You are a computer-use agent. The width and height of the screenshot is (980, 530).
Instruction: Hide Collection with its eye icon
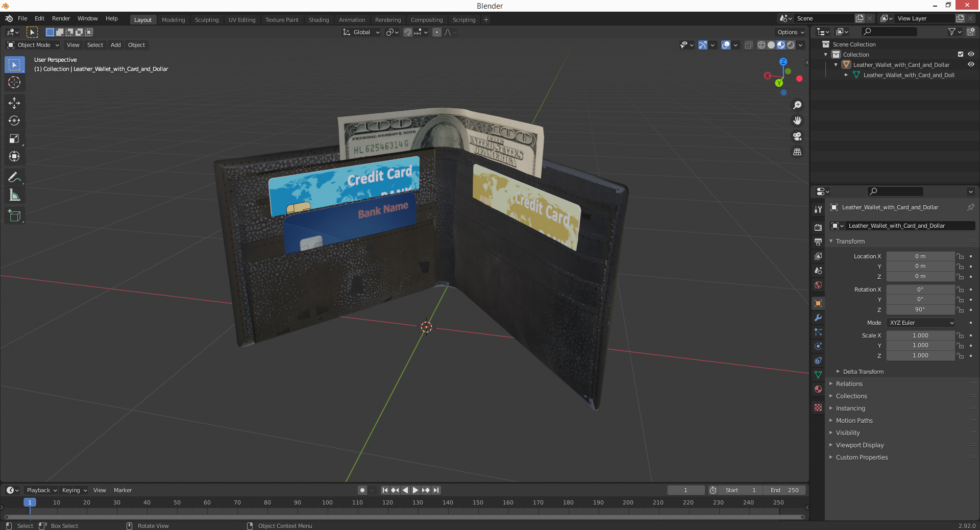971,54
